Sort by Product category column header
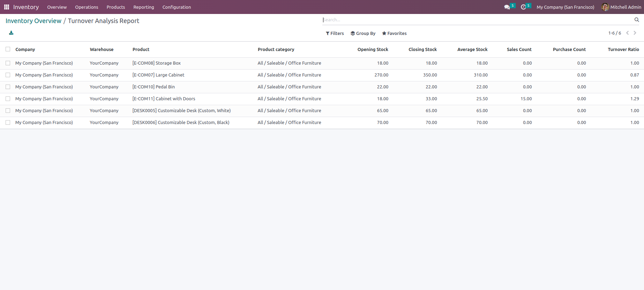 coord(276,50)
